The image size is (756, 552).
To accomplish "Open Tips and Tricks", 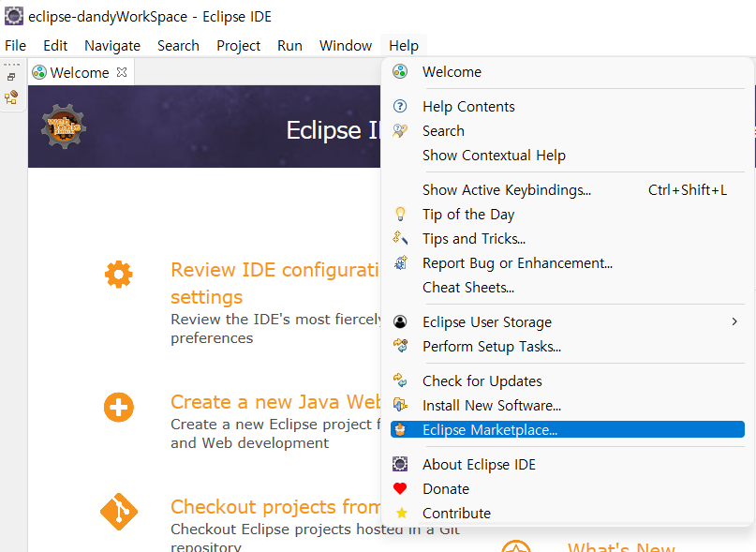I will 568,239.
